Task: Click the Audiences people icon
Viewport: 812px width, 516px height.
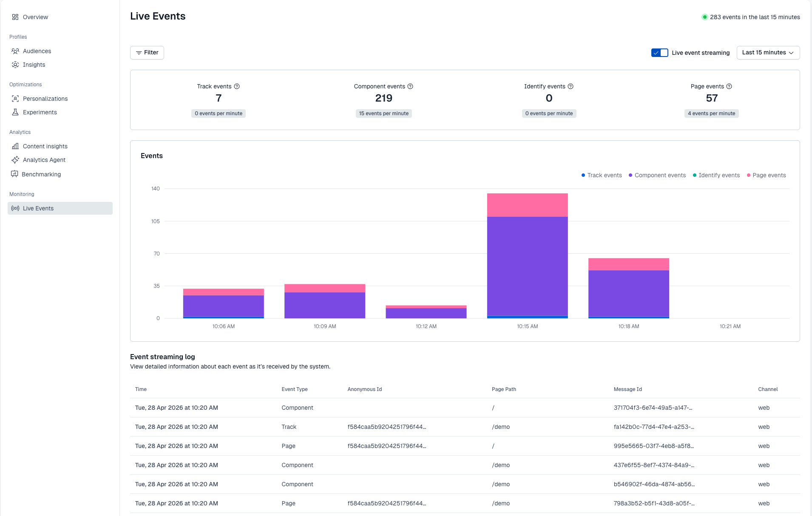Action: [15, 51]
